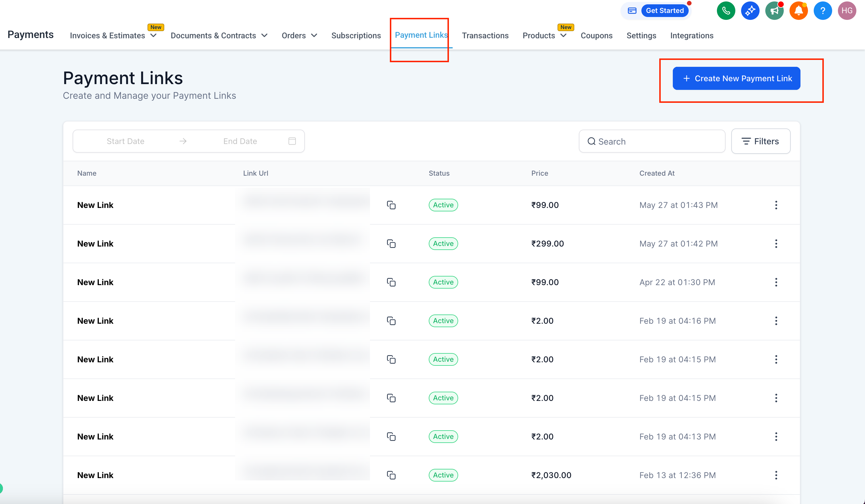Copy the link URL for ₹2,030.00 row
The image size is (865, 504).
pyautogui.click(x=391, y=475)
